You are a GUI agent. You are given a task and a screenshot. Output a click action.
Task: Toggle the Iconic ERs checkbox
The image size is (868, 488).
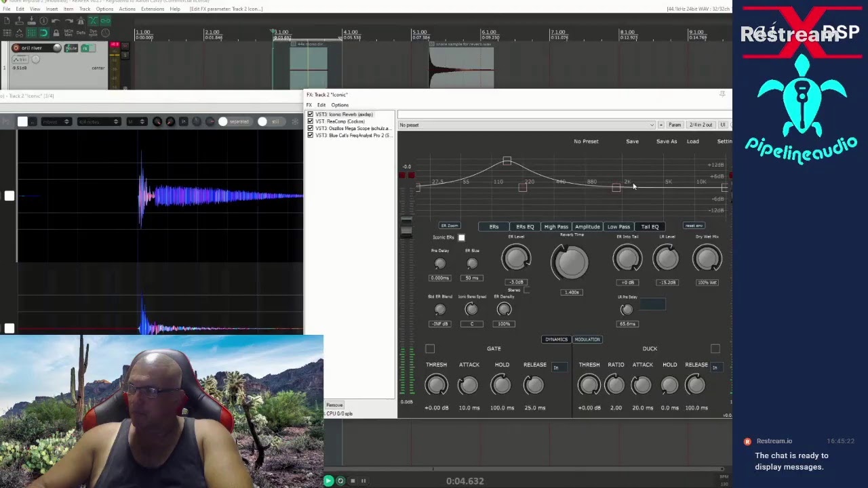pos(462,237)
